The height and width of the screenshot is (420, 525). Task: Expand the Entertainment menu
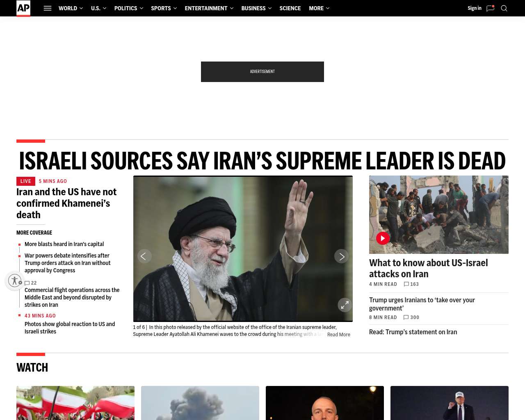coord(209,8)
